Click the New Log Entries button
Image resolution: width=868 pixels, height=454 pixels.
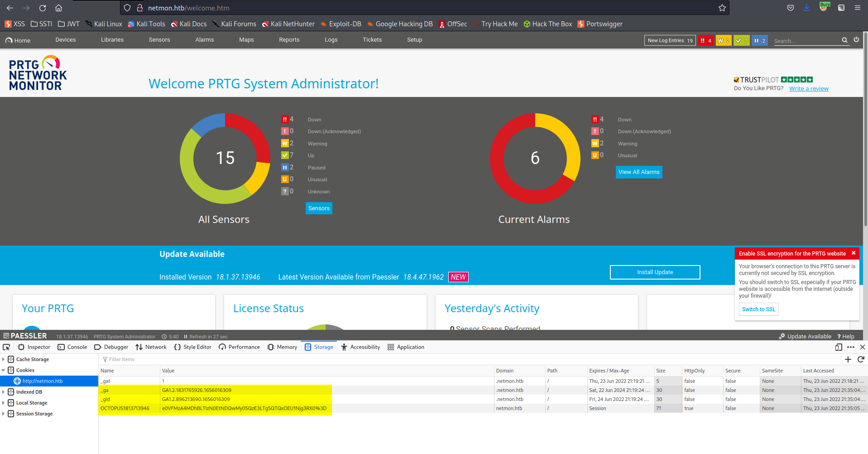click(670, 40)
